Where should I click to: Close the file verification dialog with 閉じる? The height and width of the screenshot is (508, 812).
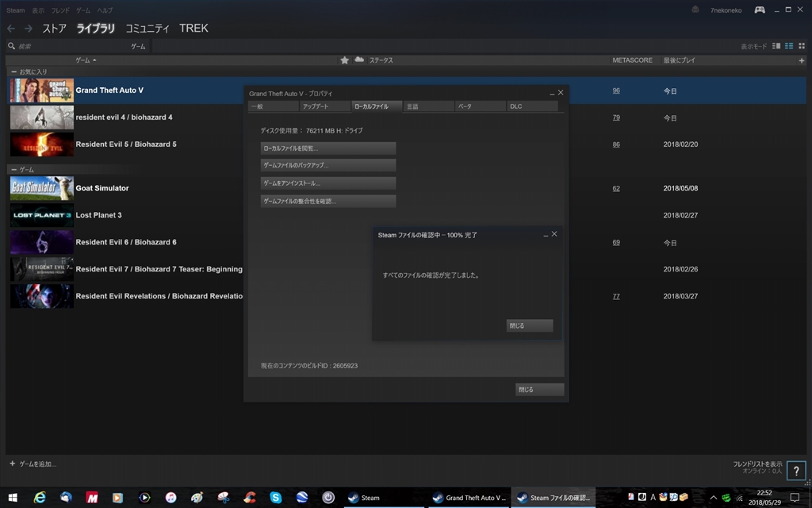click(x=529, y=325)
